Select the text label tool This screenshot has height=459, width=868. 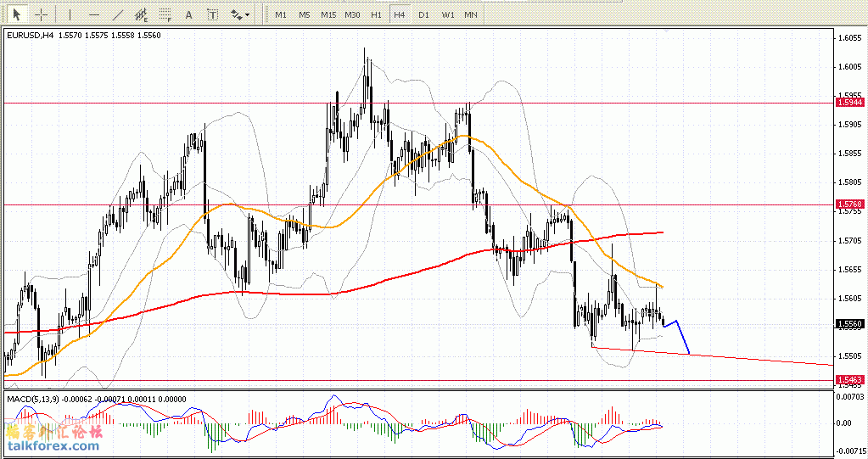click(x=212, y=14)
